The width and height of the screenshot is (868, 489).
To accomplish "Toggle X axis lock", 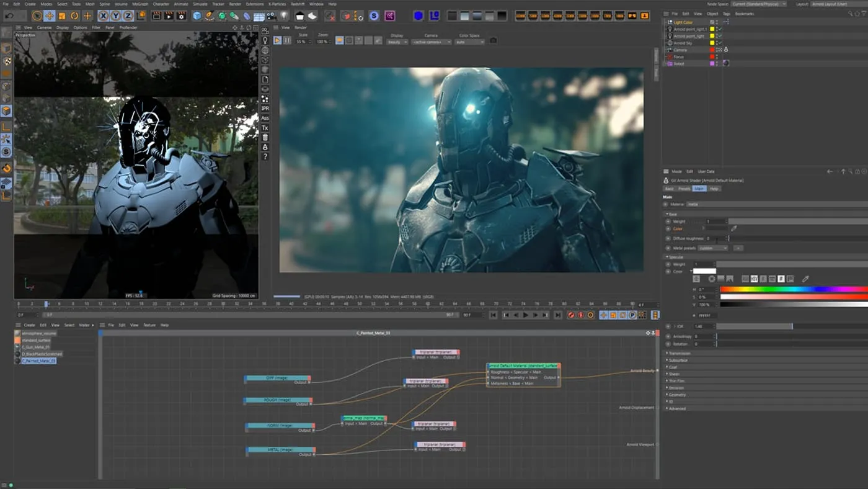I will [x=103, y=16].
